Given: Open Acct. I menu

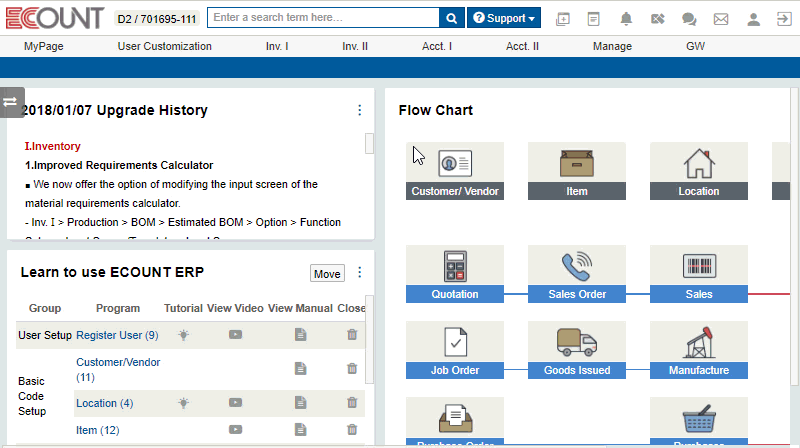Looking at the screenshot, I should pyautogui.click(x=437, y=46).
